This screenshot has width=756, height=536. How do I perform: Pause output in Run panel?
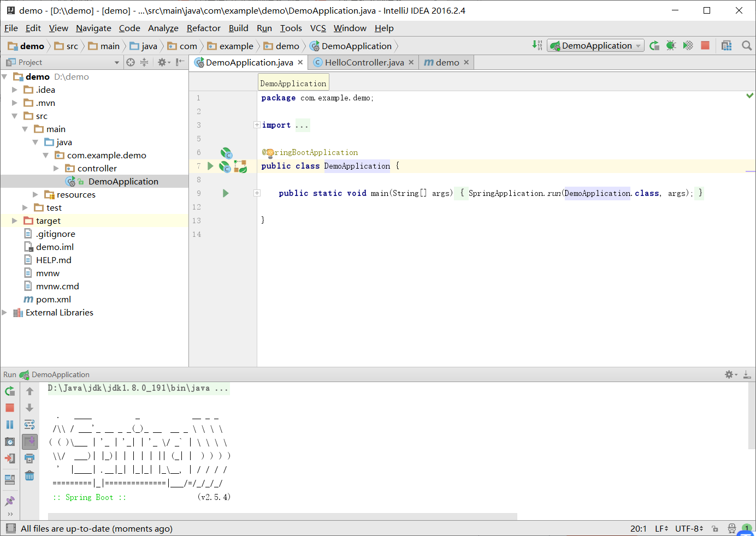pyautogui.click(x=10, y=424)
